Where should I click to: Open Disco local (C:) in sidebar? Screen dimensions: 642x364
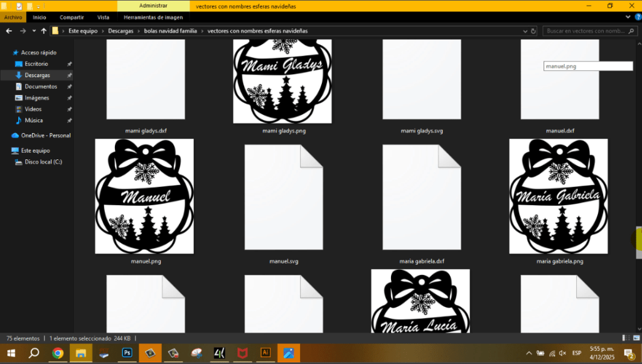43,162
